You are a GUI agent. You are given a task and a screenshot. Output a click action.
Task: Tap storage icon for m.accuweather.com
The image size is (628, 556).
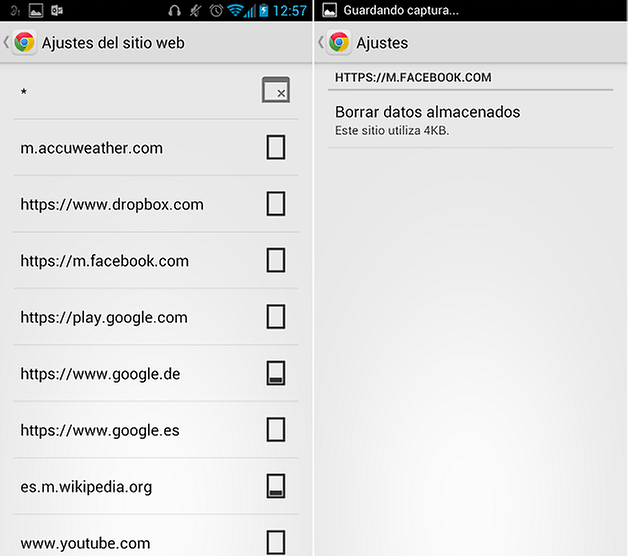pos(276,147)
